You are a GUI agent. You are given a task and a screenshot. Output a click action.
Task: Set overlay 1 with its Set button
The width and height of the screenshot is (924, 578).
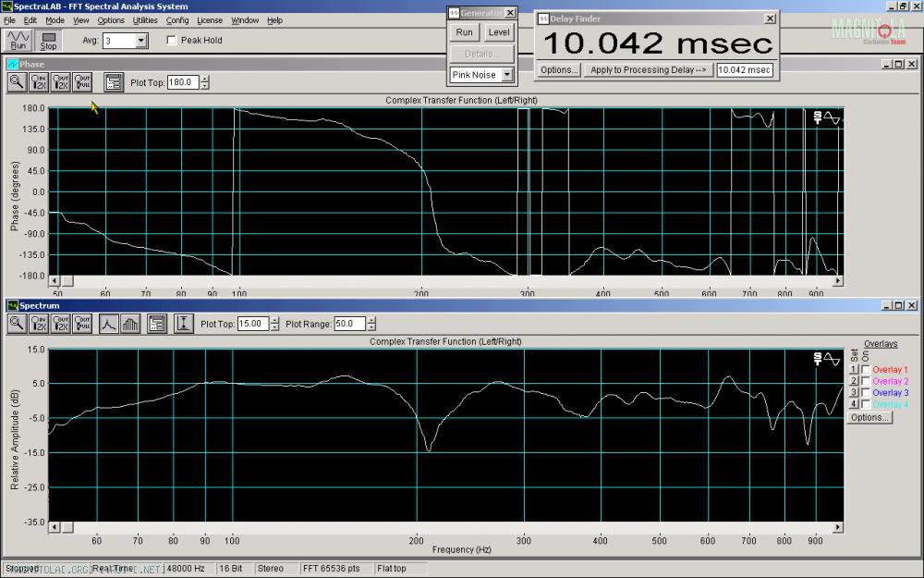854,369
